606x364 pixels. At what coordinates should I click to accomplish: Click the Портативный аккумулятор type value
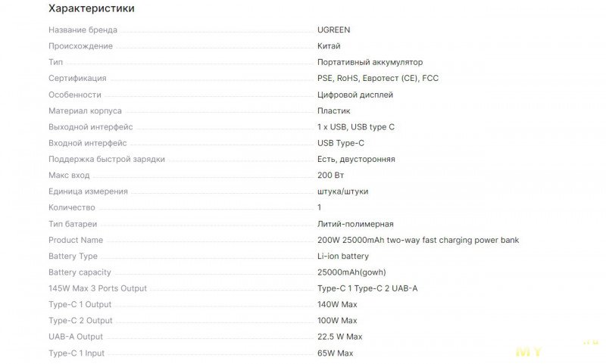(x=370, y=62)
